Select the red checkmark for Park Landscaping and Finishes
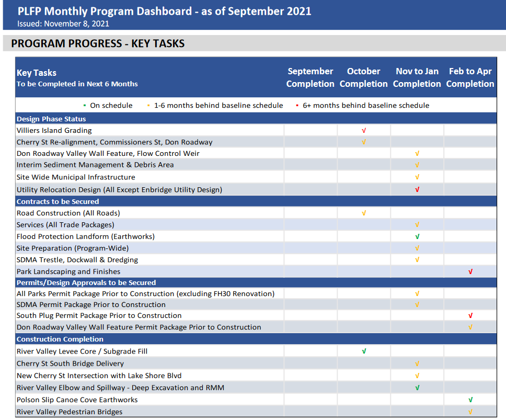Image resolution: width=506 pixels, height=420 pixels. coord(470,271)
